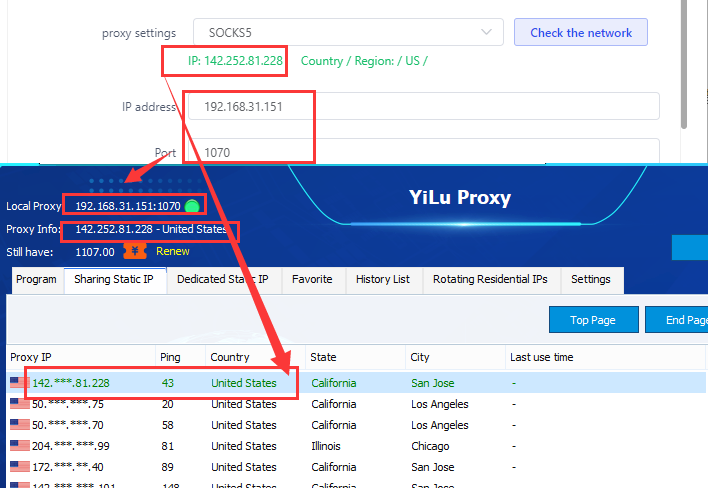Sort by the Ping column header

(181, 357)
